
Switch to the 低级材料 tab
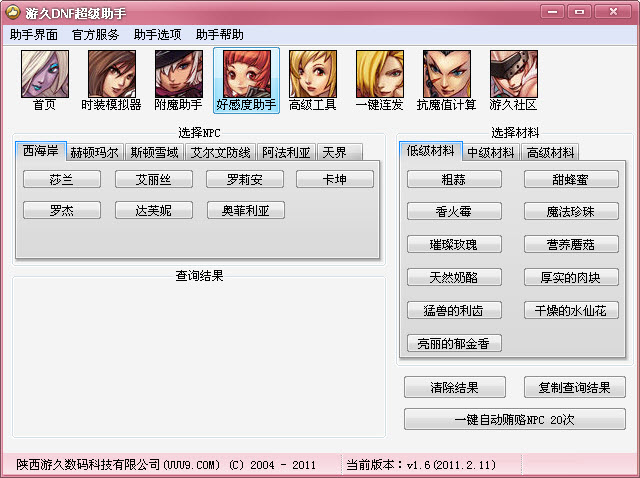tap(431, 151)
